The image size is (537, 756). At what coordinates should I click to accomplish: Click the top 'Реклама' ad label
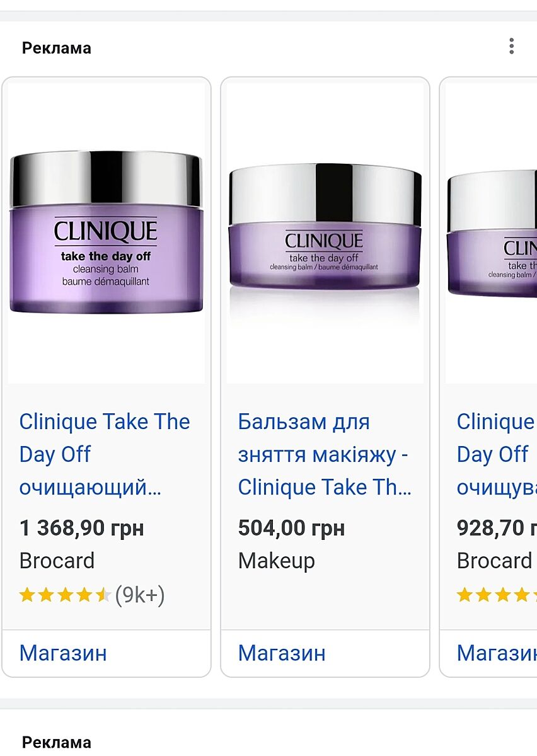(57, 48)
